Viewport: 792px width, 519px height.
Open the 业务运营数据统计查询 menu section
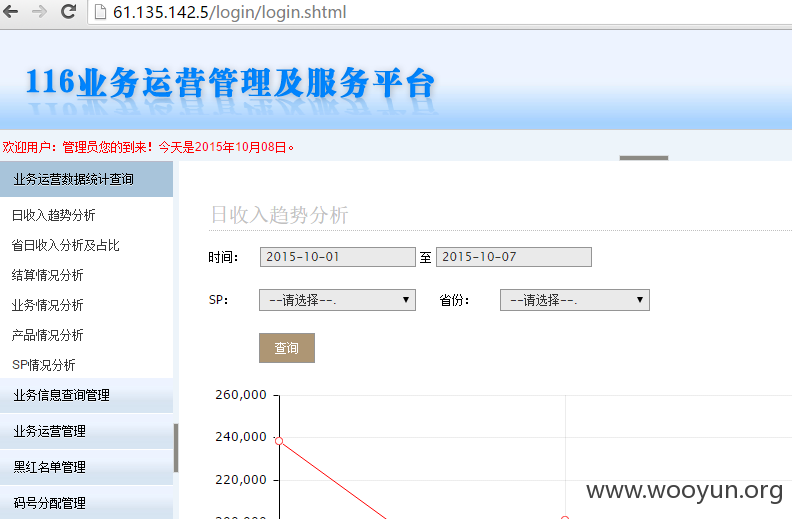[x=86, y=179]
